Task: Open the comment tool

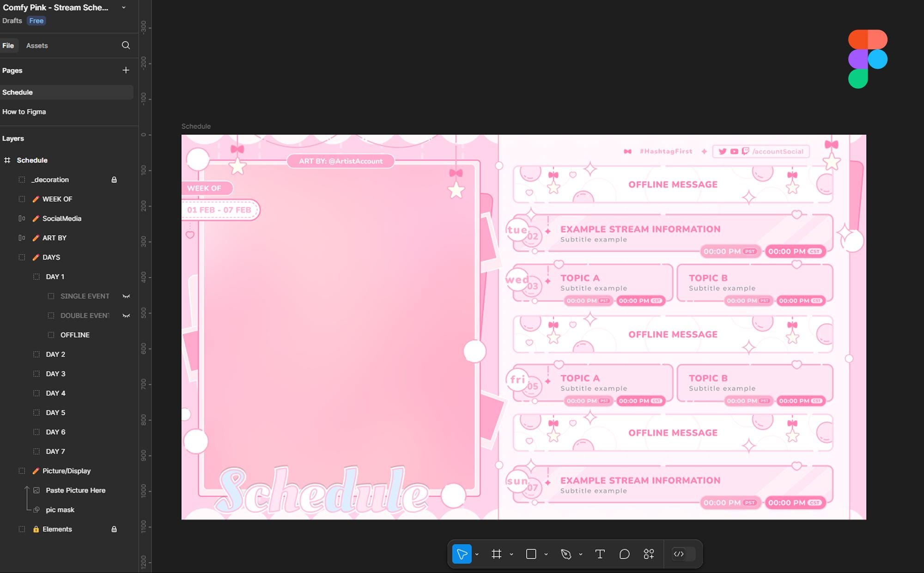Action: [625, 554]
